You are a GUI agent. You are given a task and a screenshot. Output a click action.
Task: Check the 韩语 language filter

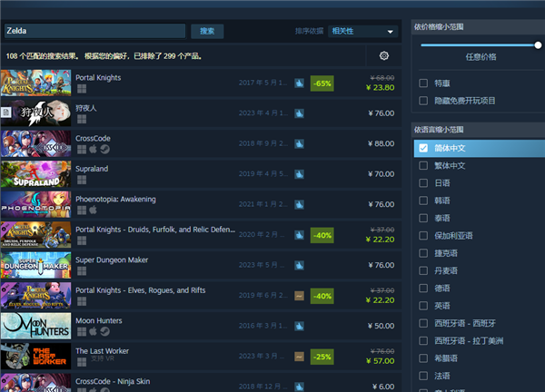pyautogui.click(x=423, y=201)
